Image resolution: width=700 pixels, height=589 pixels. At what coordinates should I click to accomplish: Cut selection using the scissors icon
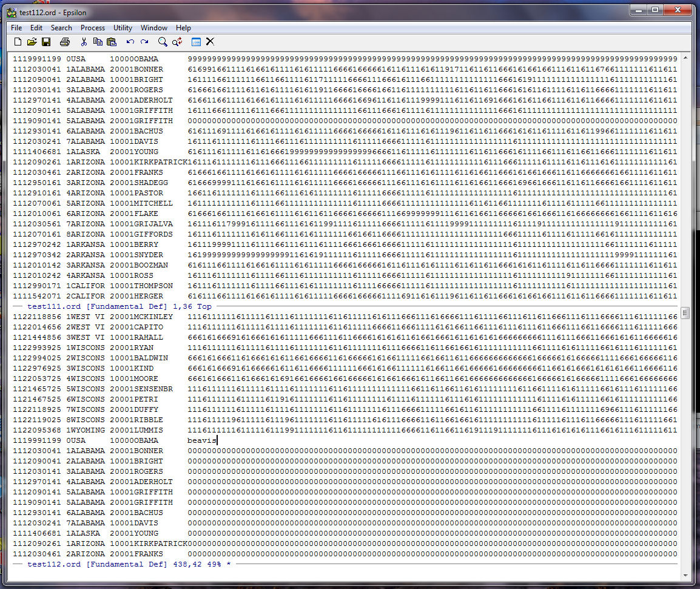tap(84, 42)
